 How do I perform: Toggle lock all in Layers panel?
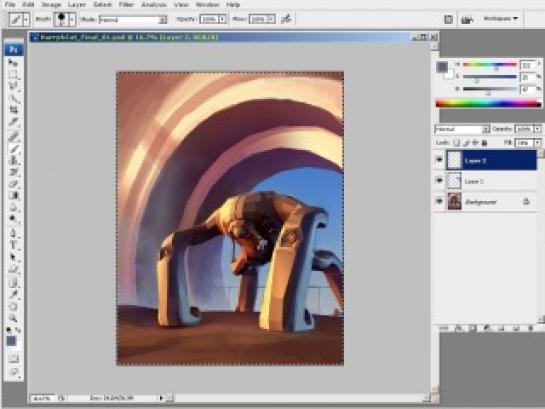[484, 142]
